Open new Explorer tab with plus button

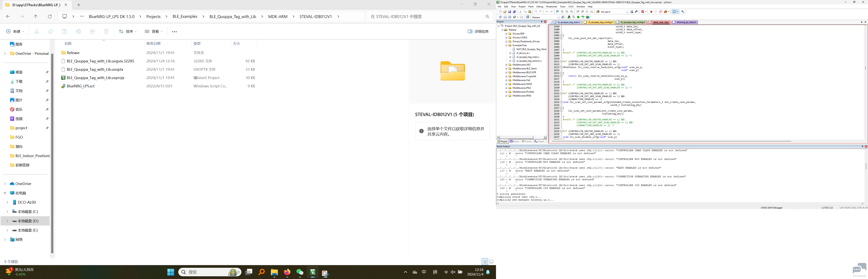point(78,5)
